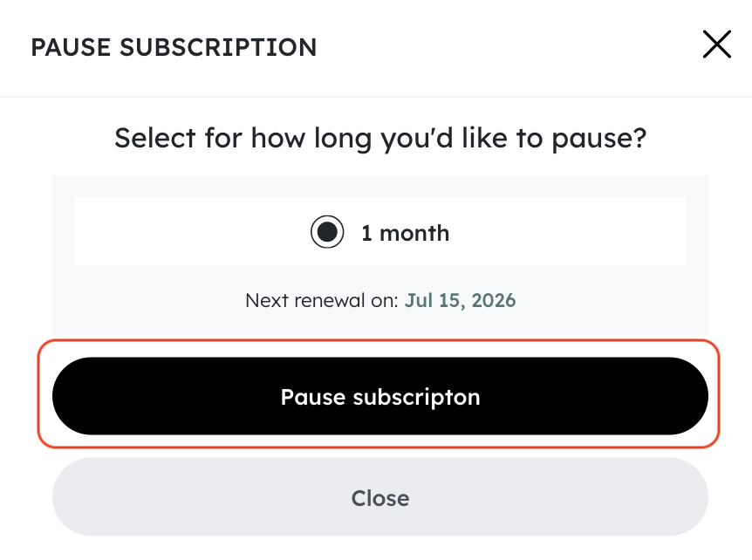Image resolution: width=752 pixels, height=560 pixels.
Task: Cancel by clicking Close at the bottom
Action: click(x=380, y=497)
